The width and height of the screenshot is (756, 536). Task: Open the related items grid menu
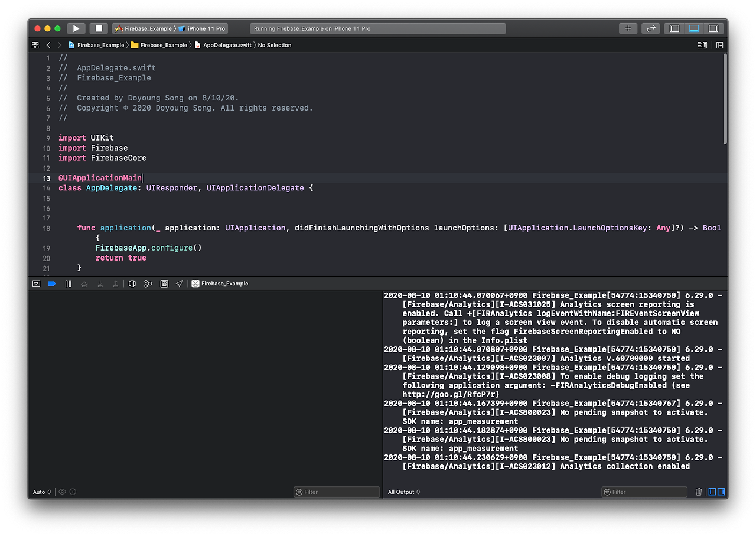pyautogui.click(x=35, y=45)
